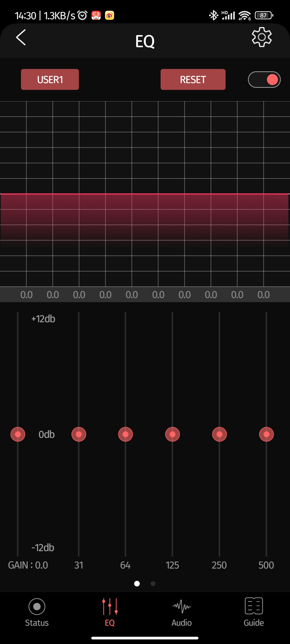Click the 125 Hz band slider knob
Viewport: 290px width, 644px height.
pos(172,434)
